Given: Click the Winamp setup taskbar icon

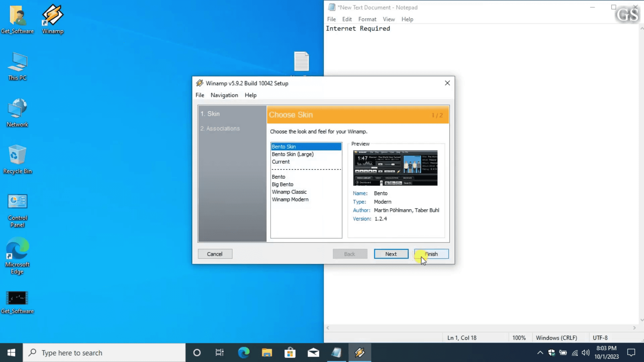Looking at the screenshot, I should coord(360,353).
